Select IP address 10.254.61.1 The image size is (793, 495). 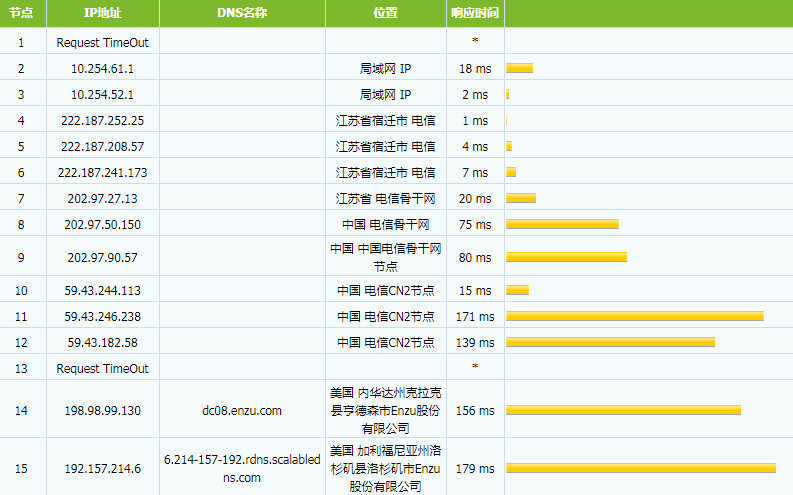[x=103, y=69]
